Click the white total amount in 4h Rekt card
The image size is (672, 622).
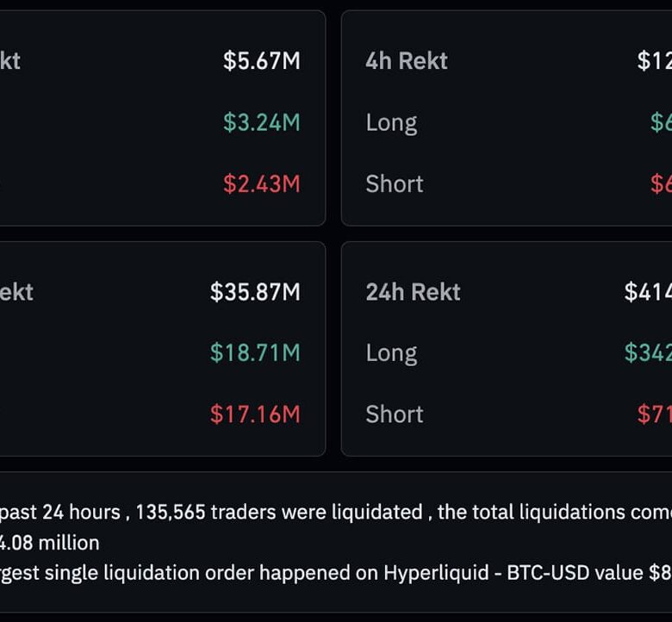tap(655, 61)
